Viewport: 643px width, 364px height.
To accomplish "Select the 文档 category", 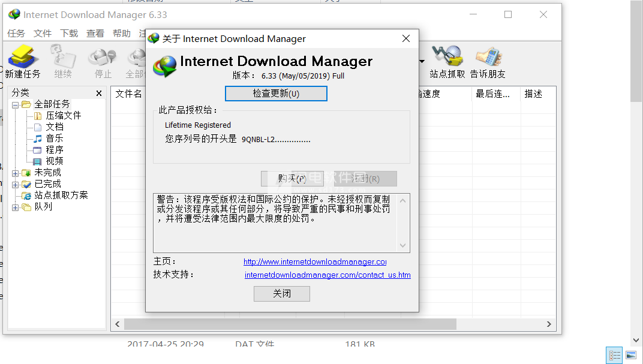I will (55, 127).
